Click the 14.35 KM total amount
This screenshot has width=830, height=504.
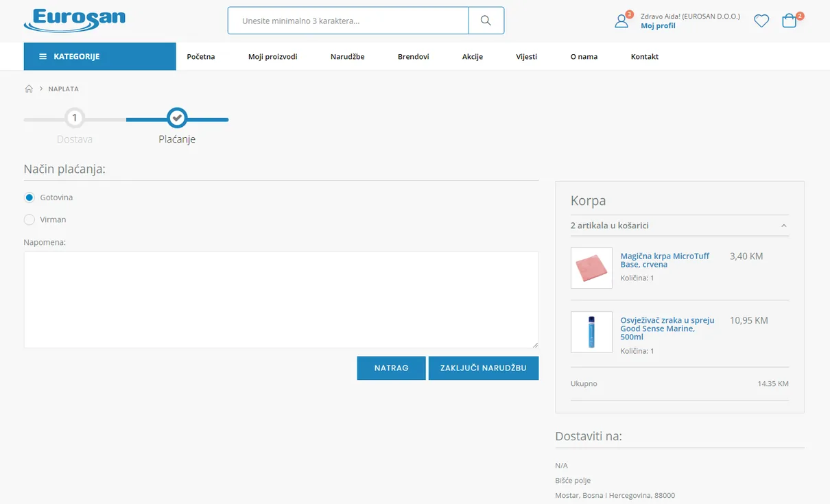(773, 384)
